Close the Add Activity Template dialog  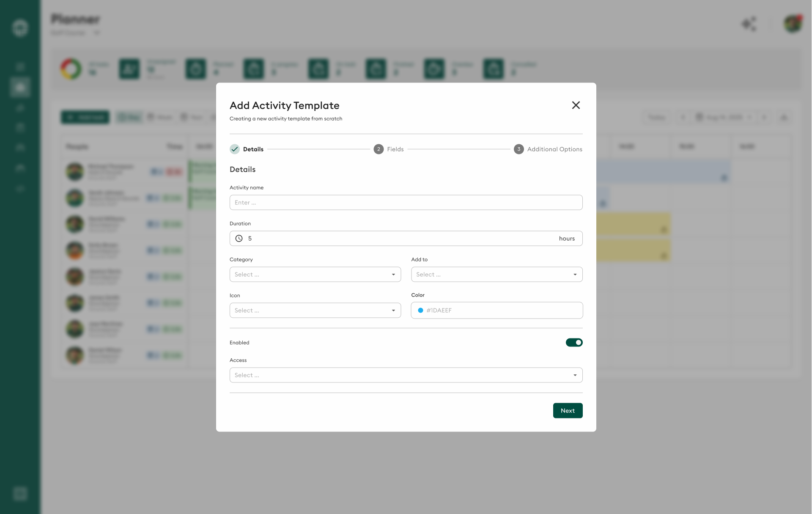(x=576, y=105)
